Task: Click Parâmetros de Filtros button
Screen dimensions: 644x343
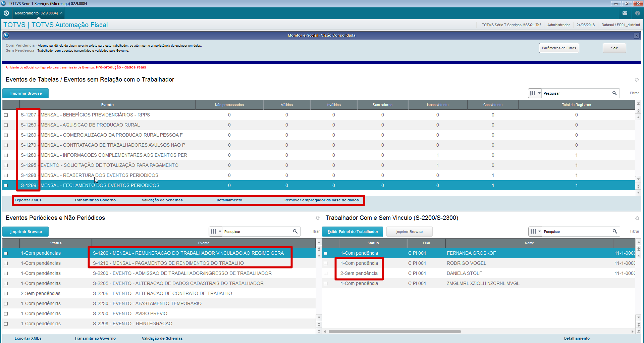Action: pyautogui.click(x=559, y=48)
